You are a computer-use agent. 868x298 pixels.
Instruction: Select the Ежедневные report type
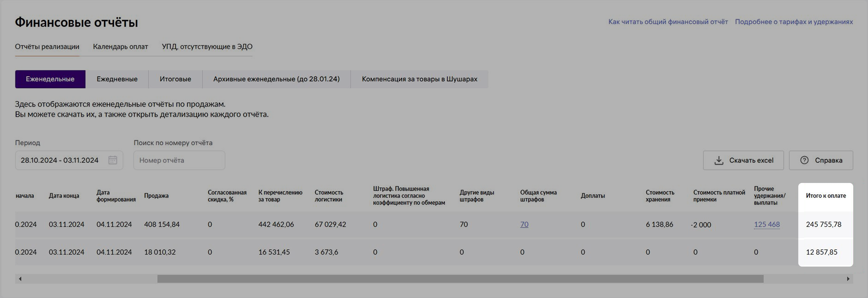tap(117, 79)
